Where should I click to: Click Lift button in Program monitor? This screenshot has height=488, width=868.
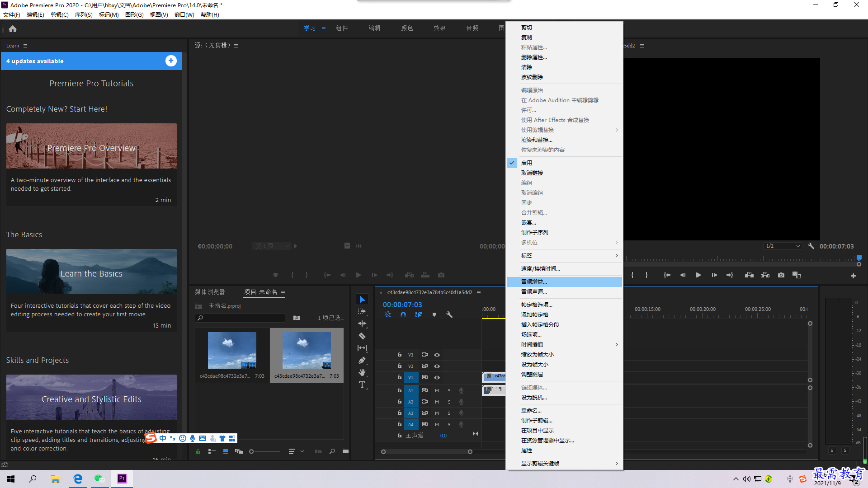click(749, 275)
